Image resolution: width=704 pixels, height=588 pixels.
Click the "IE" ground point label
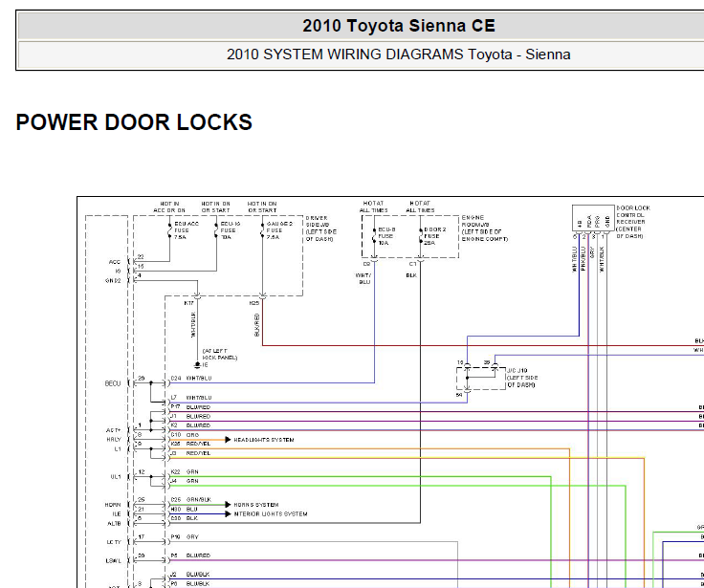pyautogui.click(x=206, y=365)
